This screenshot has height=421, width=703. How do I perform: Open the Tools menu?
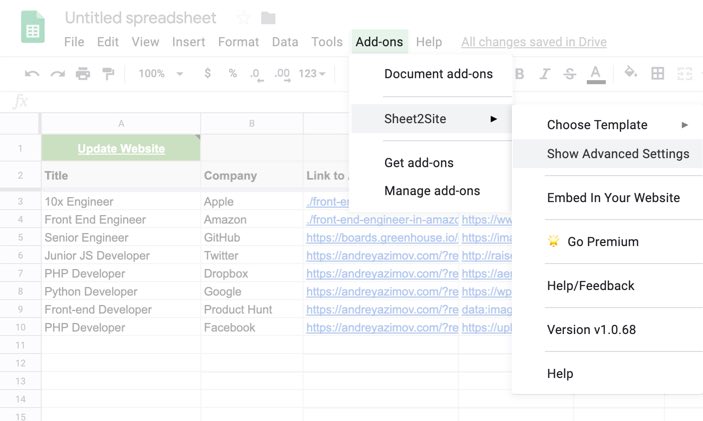(x=327, y=42)
